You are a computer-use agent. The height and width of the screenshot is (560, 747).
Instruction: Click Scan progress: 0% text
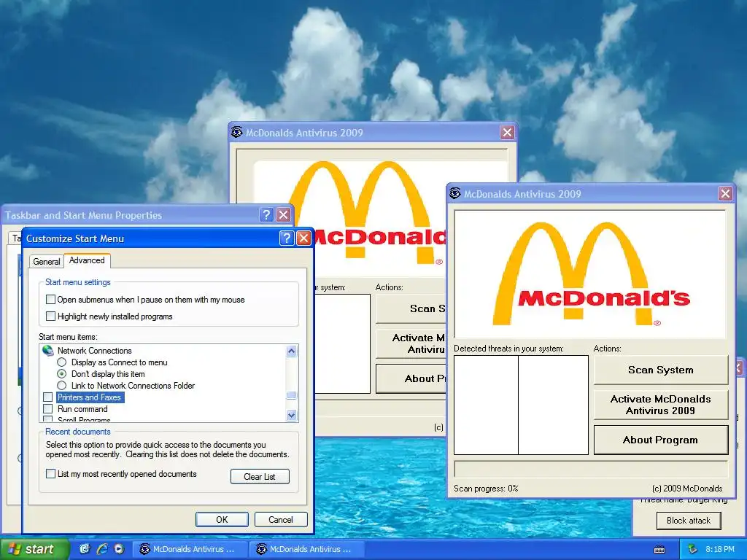485,489
